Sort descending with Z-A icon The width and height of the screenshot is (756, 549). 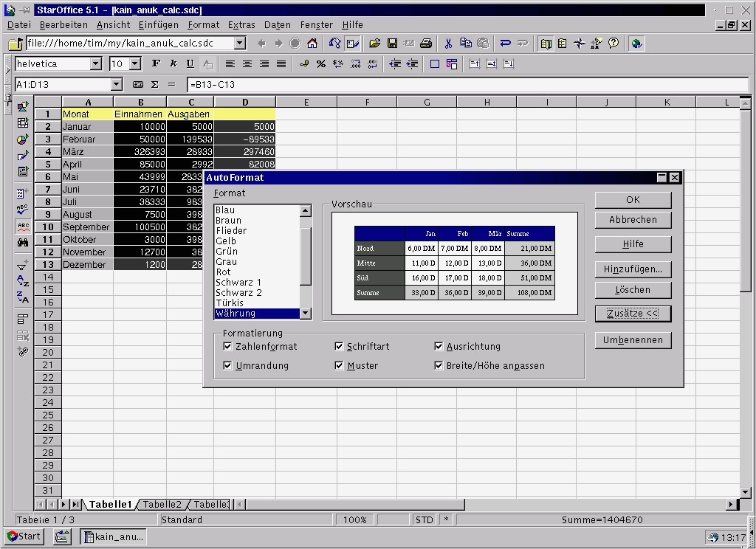(x=23, y=297)
